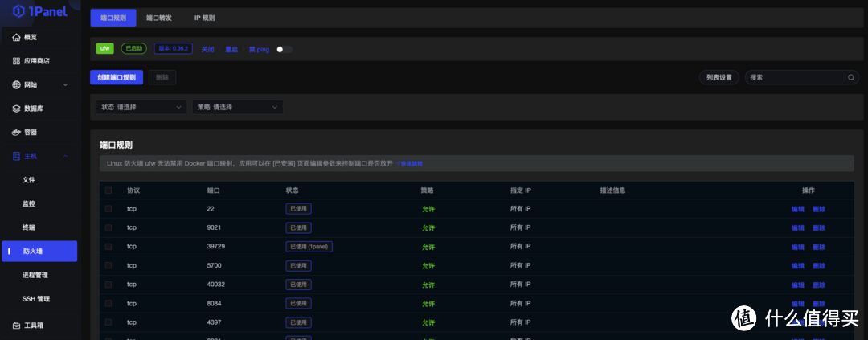Tick the checkbox for port 9021
Image resolution: width=868 pixels, height=340 pixels.
pos(108,227)
